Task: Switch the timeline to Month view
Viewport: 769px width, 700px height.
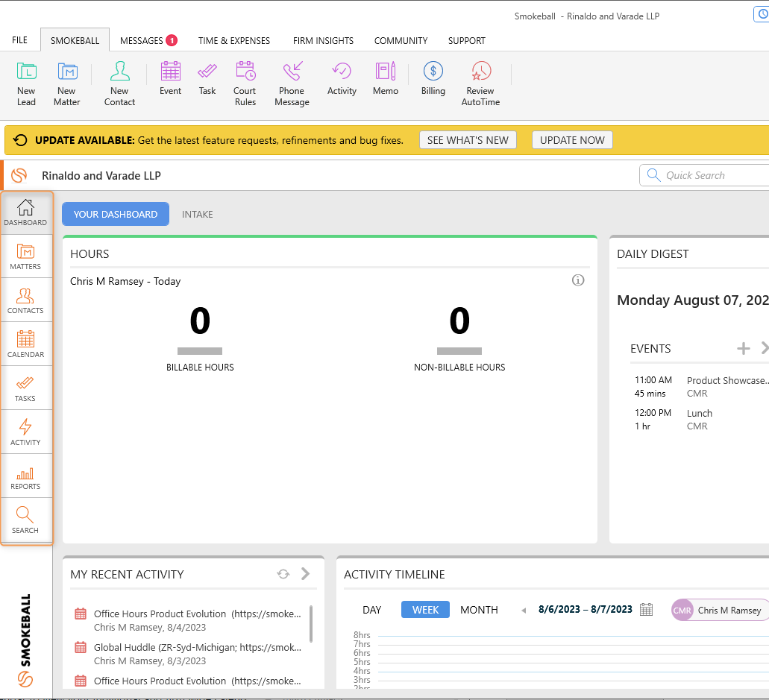Action: (x=479, y=610)
